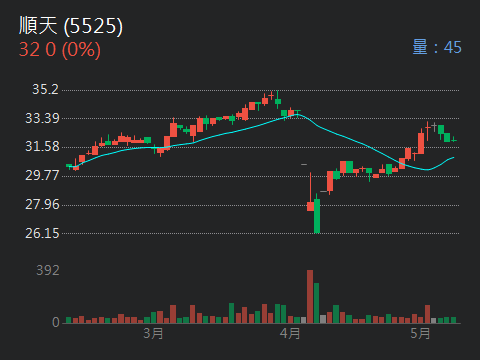Click the 29.77 price axis label
This screenshot has width=480, height=360.
[x=42, y=175]
